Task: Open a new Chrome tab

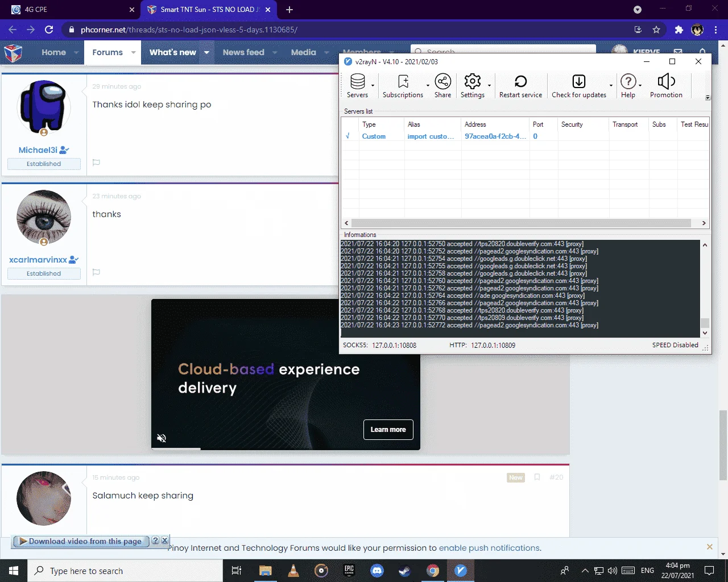Action: point(289,10)
